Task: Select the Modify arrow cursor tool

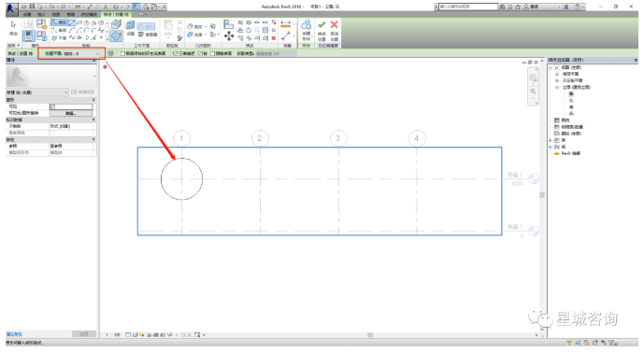Action: pos(13,24)
